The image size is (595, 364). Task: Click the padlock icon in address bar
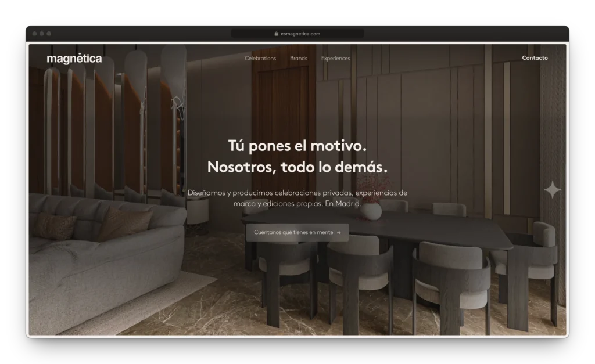(x=276, y=33)
